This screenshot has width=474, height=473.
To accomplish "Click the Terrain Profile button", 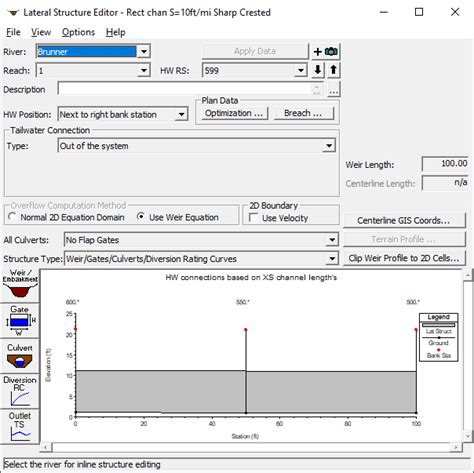I will click(x=404, y=239).
